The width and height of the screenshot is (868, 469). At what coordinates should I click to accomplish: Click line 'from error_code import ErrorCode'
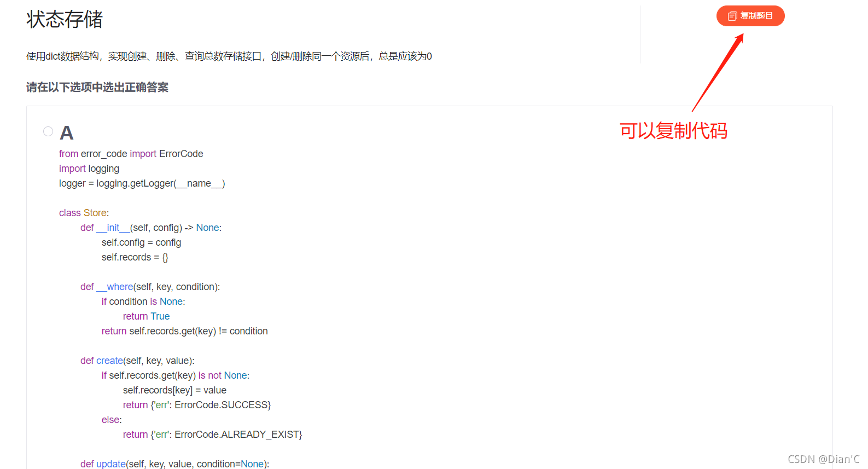[131, 154]
